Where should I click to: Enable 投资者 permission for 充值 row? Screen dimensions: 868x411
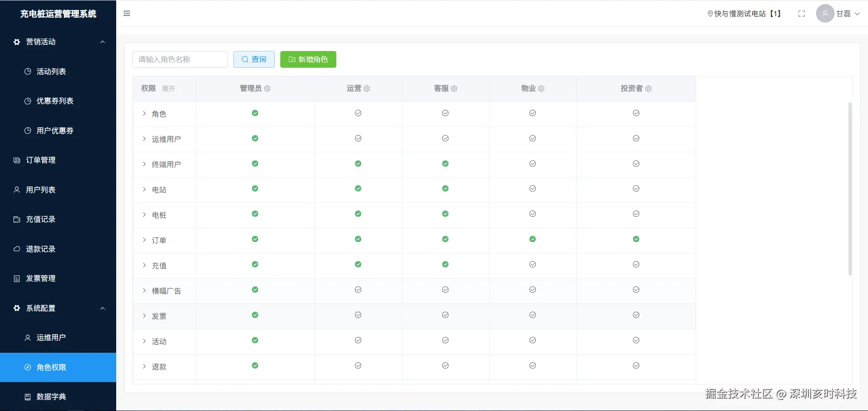point(636,264)
